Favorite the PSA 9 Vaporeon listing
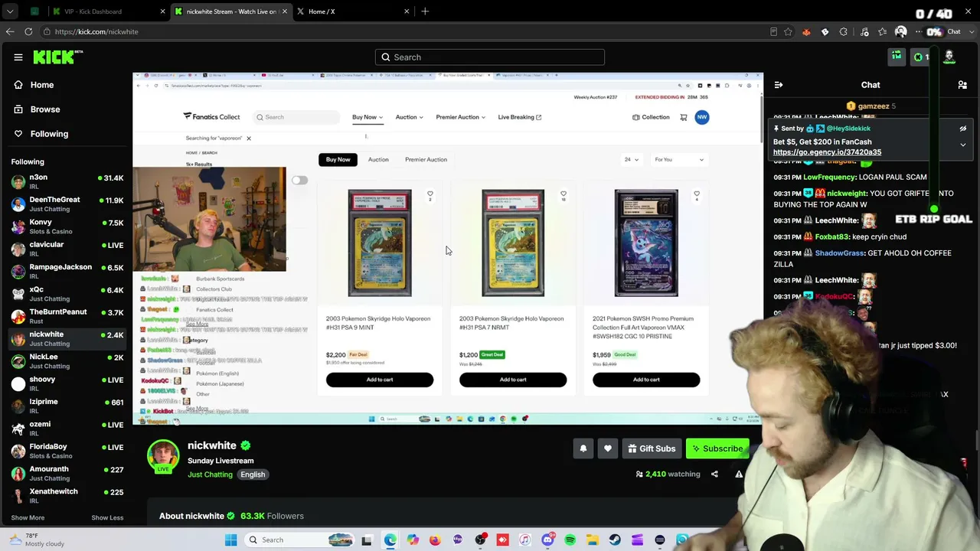The image size is (980, 551). tap(430, 194)
